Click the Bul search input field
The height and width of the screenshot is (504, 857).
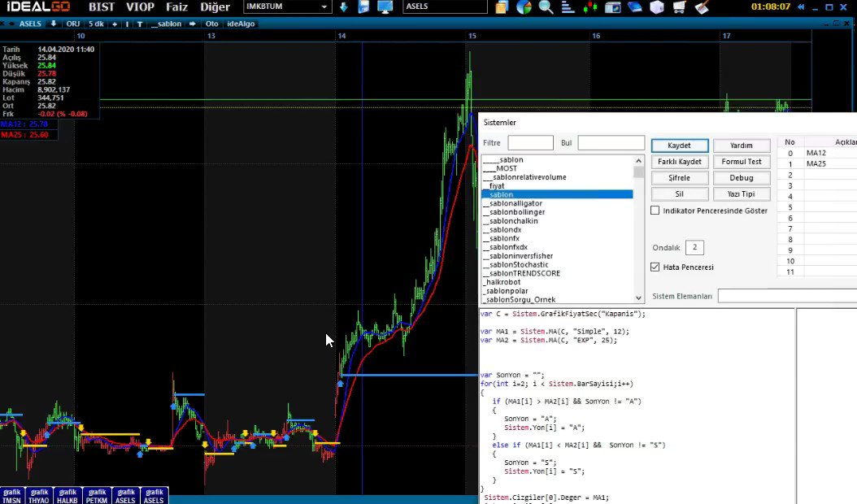[x=611, y=143]
